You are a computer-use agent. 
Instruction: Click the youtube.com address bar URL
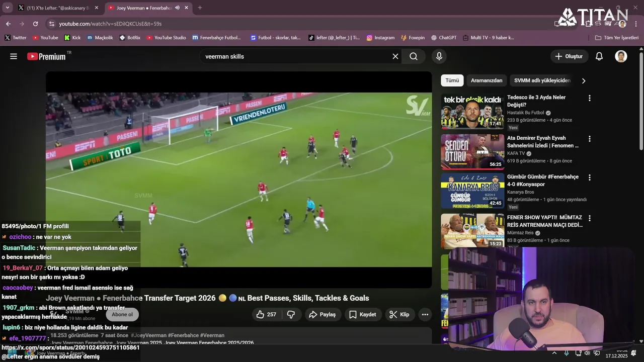110,24
